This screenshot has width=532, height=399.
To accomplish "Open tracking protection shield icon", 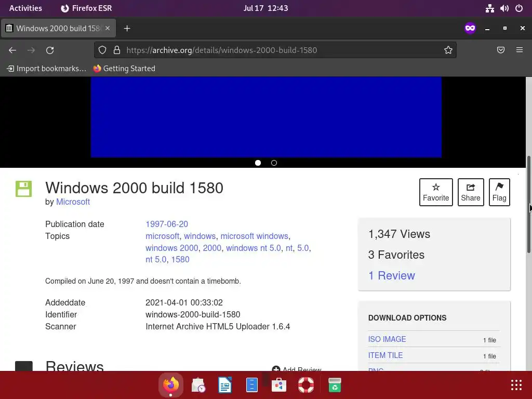I will pos(102,50).
